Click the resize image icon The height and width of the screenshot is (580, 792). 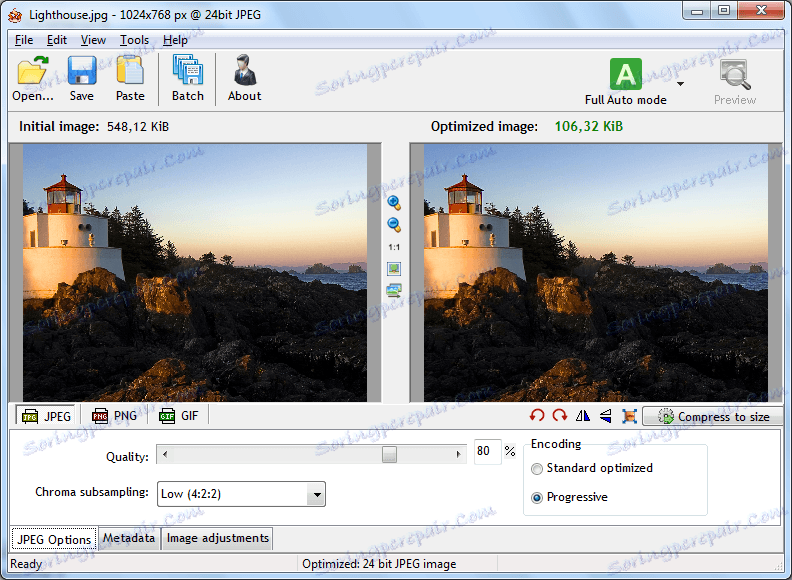click(629, 416)
